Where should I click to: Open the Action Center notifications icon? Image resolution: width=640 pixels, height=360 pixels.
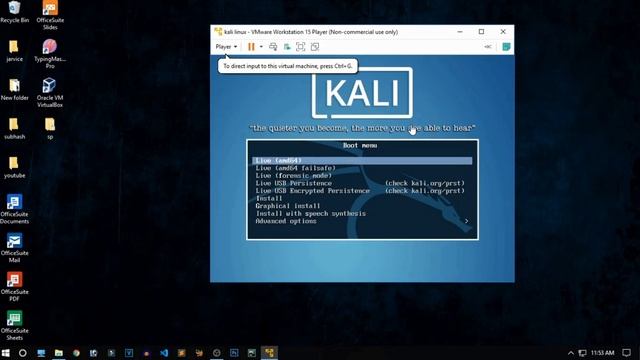[627, 353]
